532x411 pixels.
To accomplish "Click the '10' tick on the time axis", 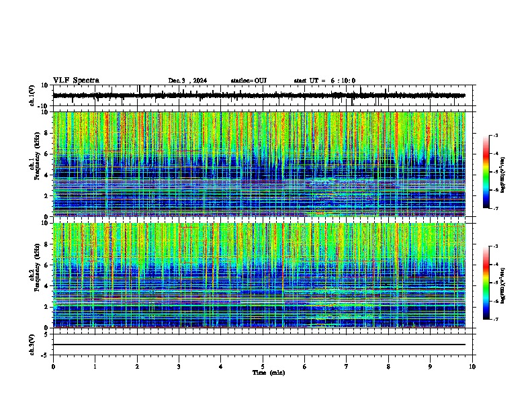I will pos(472,367).
